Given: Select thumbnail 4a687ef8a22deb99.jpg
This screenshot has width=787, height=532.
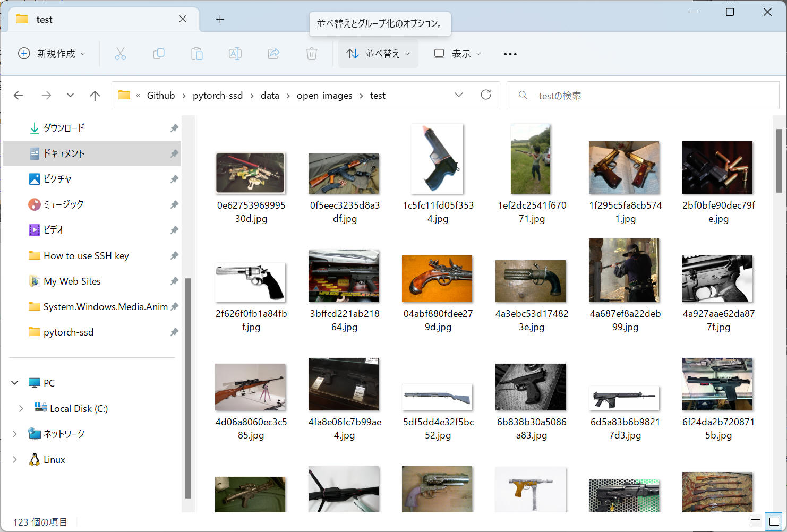Looking at the screenshot, I should pyautogui.click(x=624, y=270).
